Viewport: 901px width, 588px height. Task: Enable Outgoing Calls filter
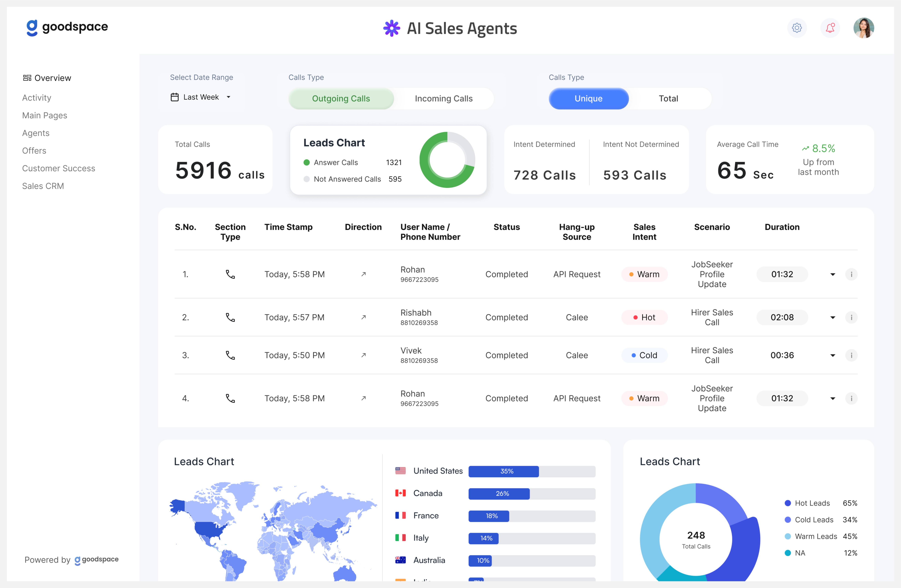(341, 98)
